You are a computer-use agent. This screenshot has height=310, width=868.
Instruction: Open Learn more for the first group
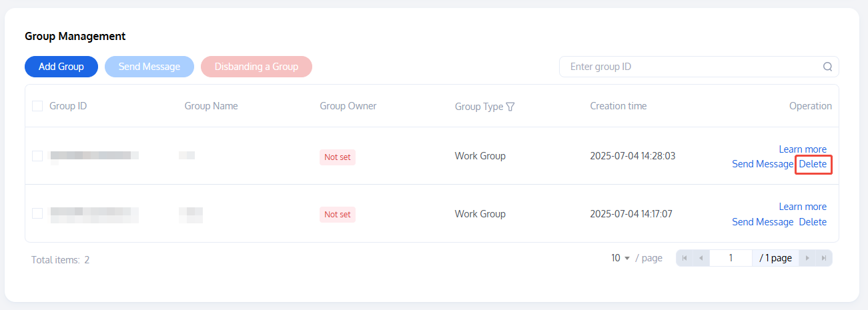(x=803, y=149)
